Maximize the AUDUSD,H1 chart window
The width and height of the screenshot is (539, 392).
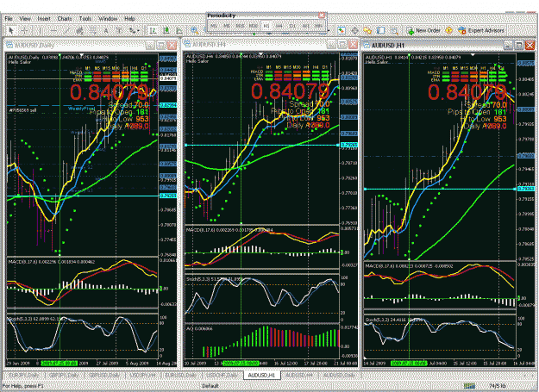tap(519, 45)
